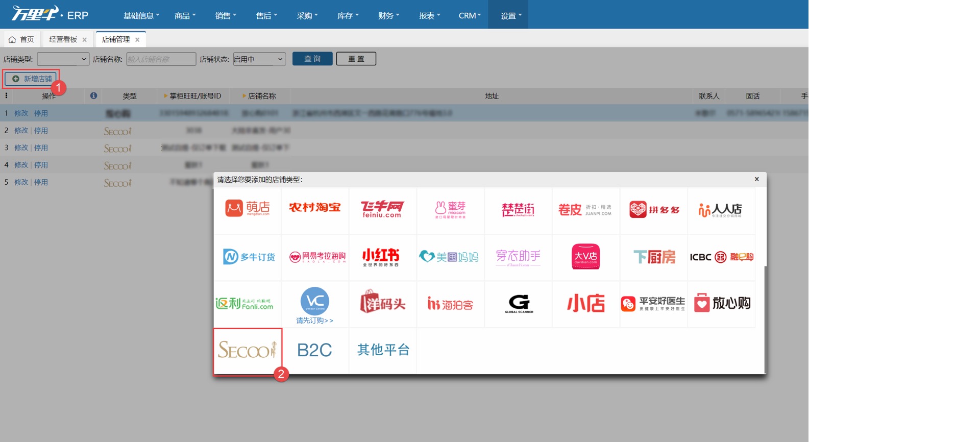Expand the 报表 menu
The image size is (980, 442).
[430, 15]
